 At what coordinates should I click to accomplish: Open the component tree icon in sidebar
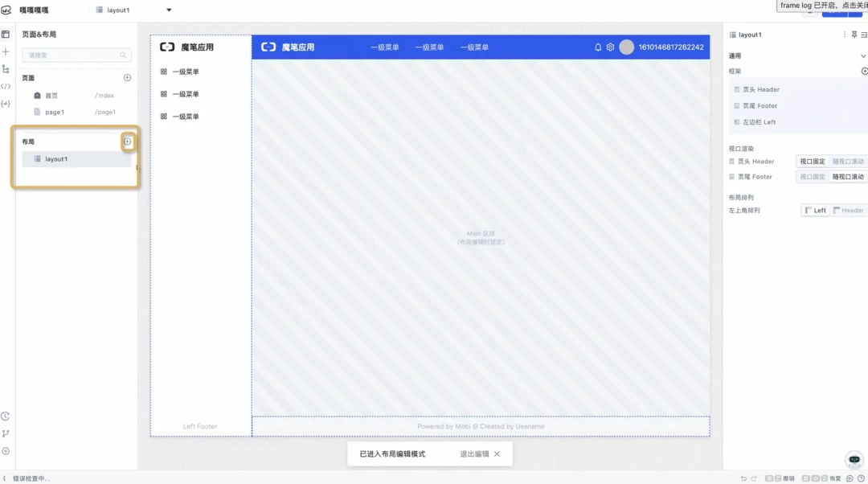(6, 70)
